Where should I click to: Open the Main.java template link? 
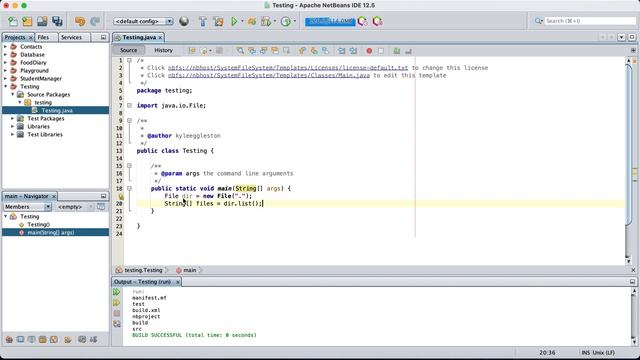[x=269, y=76]
